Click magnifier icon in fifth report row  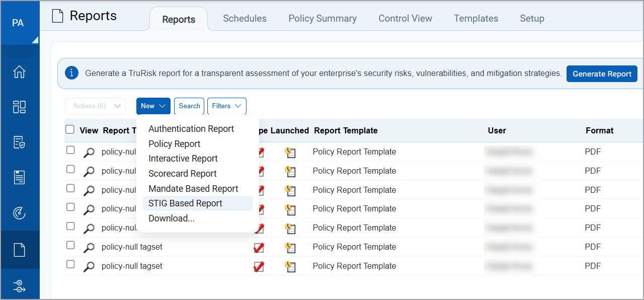pyautogui.click(x=89, y=229)
